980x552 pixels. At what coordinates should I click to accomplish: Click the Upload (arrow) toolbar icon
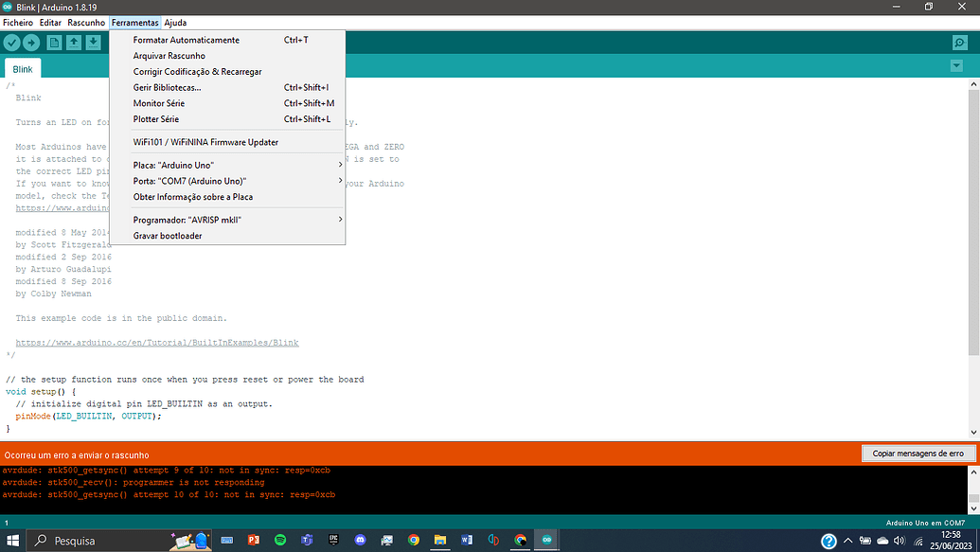(32, 42)
